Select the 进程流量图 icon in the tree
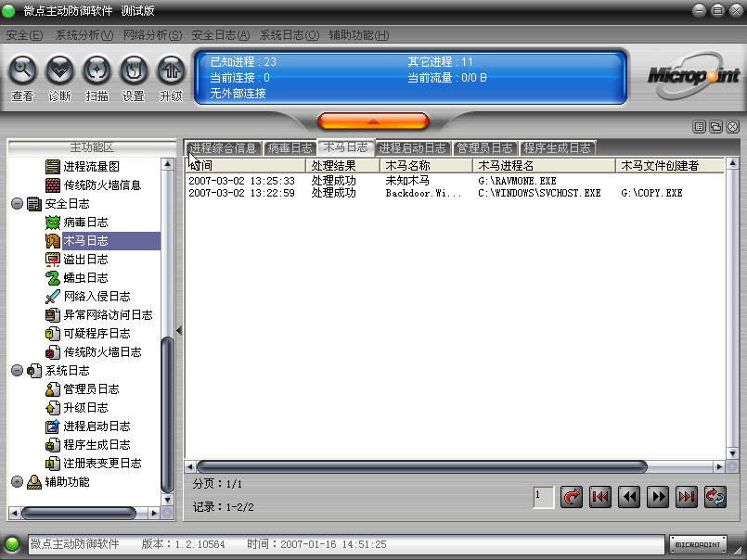This screenshot has width=747, height=560. pos(52,167)
